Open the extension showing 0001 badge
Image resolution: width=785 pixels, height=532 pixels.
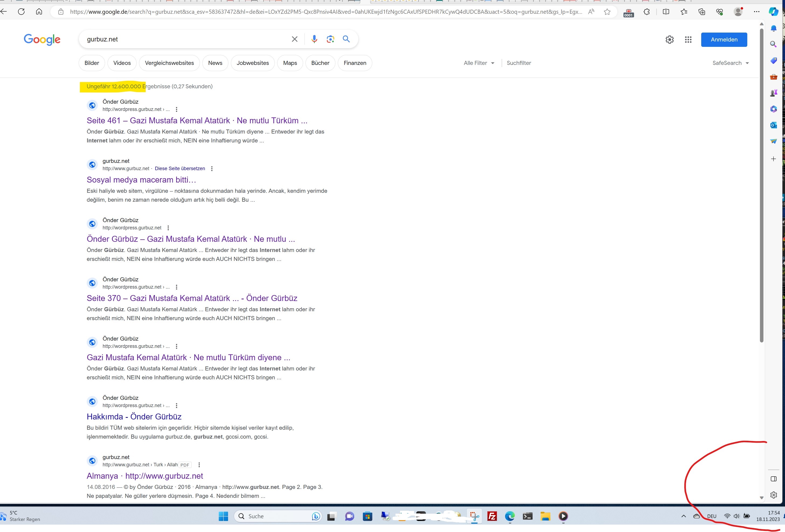coord(628,13)
